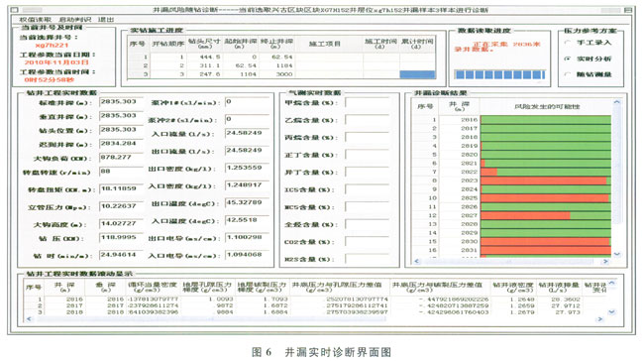The height and width of the screenshot is (361, 644).
Task: Click the down arrow of bottom table vertical scrollbar
Action: click(x=611, y=312)
